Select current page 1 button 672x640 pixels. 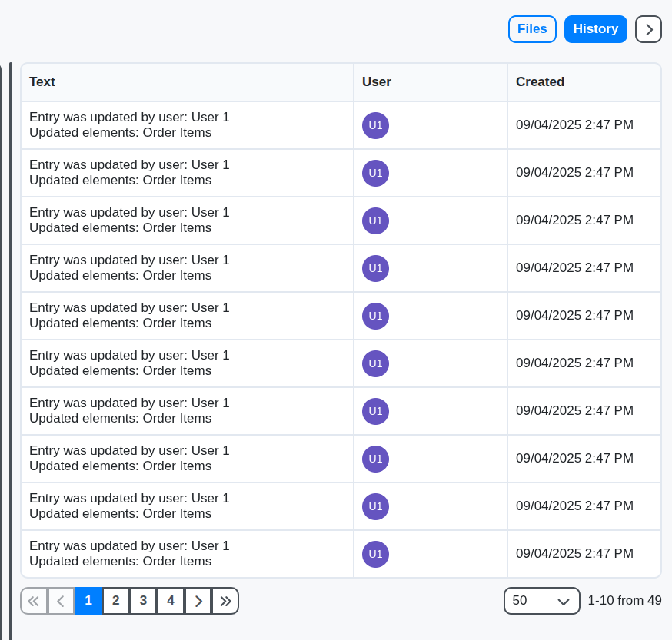88,601
